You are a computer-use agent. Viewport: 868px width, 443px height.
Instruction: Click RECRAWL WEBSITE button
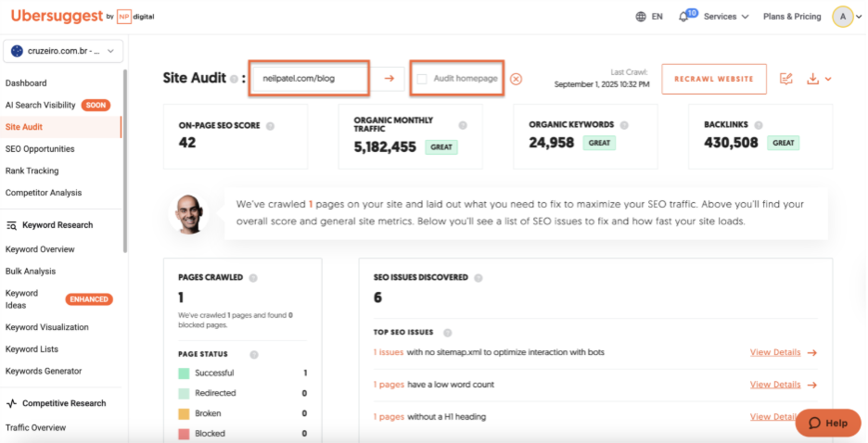[x=714, y=79]
